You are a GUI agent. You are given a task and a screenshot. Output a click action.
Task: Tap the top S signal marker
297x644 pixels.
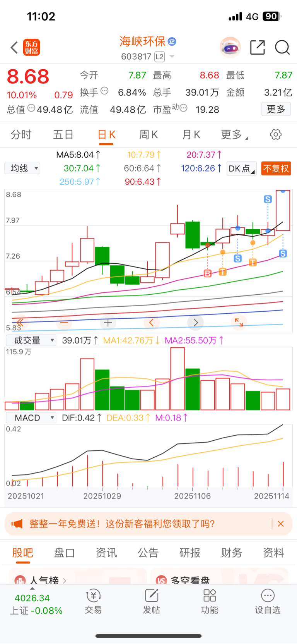[x=268, y=199]
